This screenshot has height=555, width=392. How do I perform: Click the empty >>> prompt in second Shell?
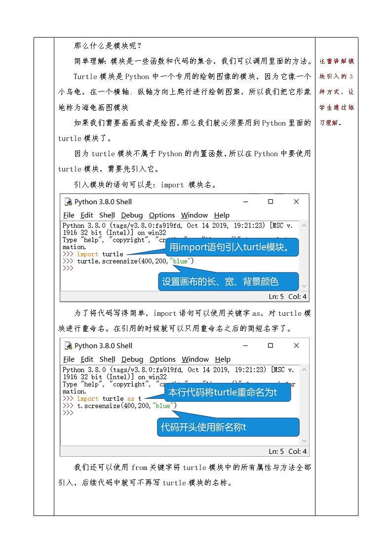[68, 413]
